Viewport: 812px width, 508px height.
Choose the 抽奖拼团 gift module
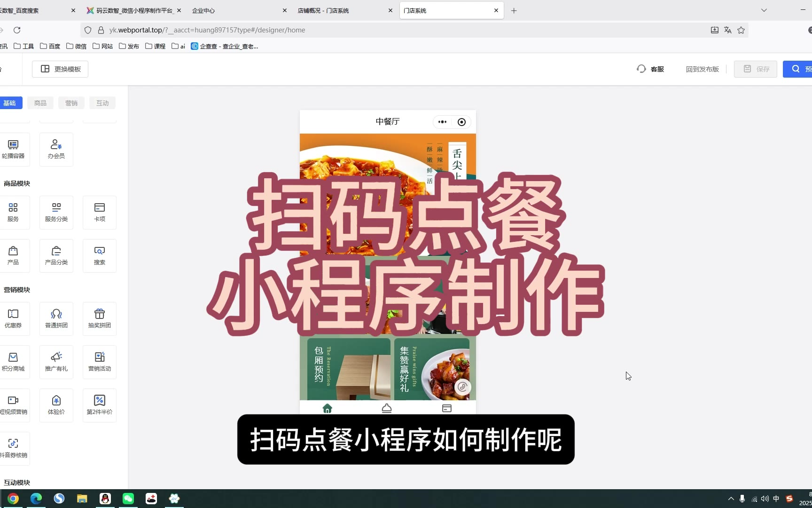point(99,318)
